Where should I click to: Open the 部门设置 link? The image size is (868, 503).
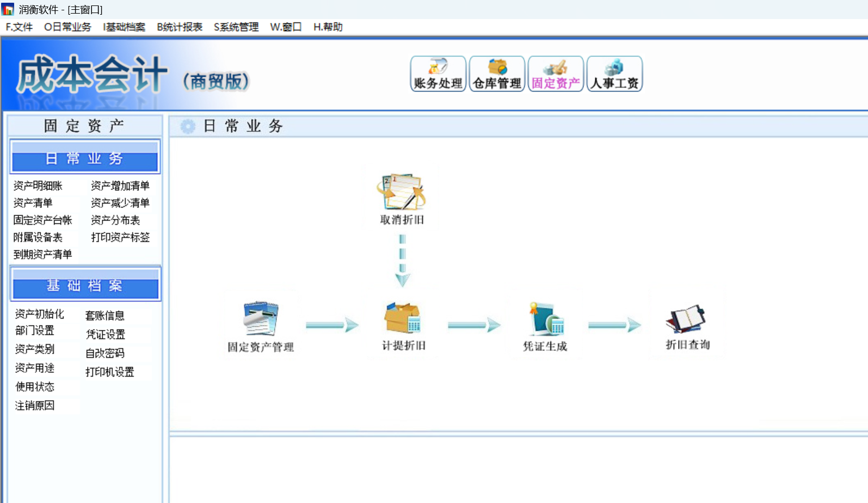[x=35, y=330]
